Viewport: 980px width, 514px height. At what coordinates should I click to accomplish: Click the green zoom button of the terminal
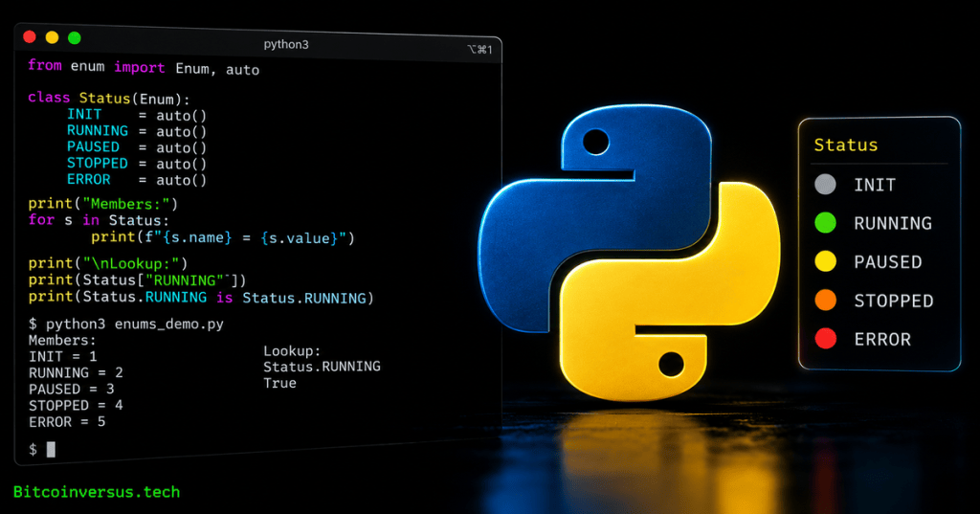pyautogui.click(x=75, y=38)
